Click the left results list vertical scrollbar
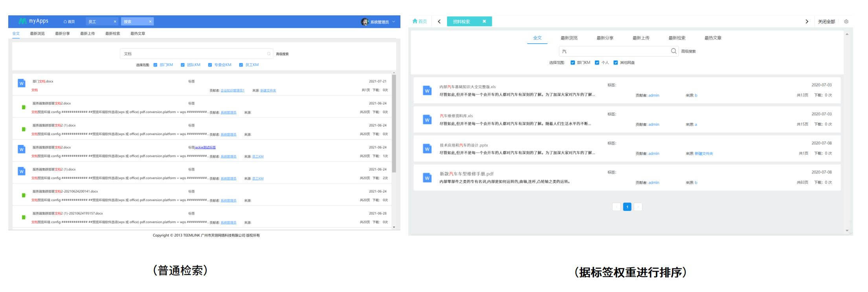The width and height of the screenshot is (868, 292). coord(394,122)
